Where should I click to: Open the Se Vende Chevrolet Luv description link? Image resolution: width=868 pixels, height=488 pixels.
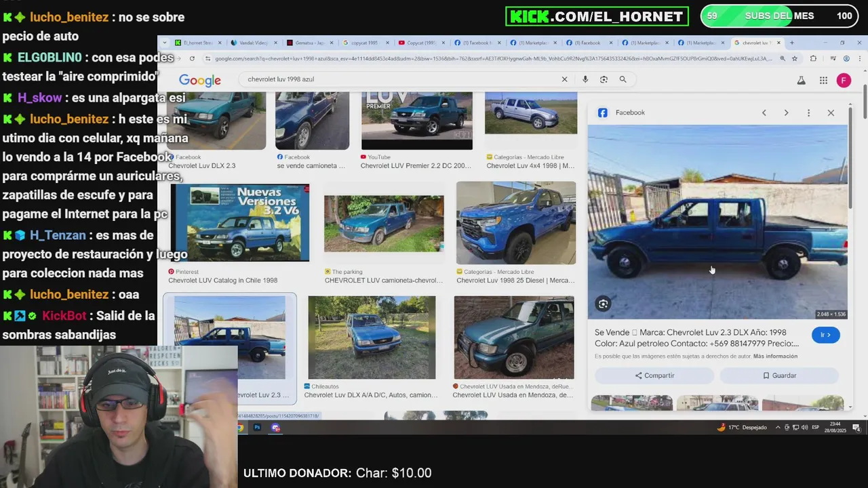pos(696,338)
